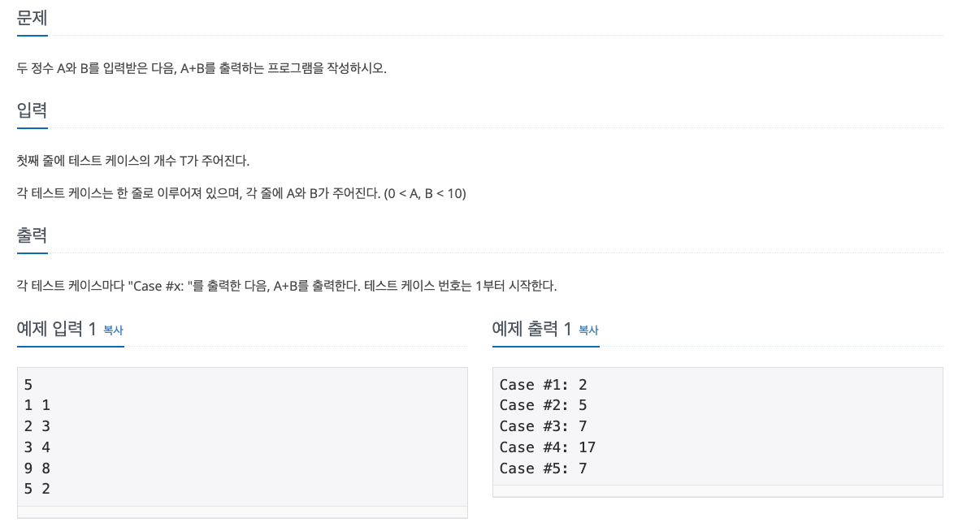
Task: Click the constraint text (0 < A, B < 10)
Action: (424, 194)
